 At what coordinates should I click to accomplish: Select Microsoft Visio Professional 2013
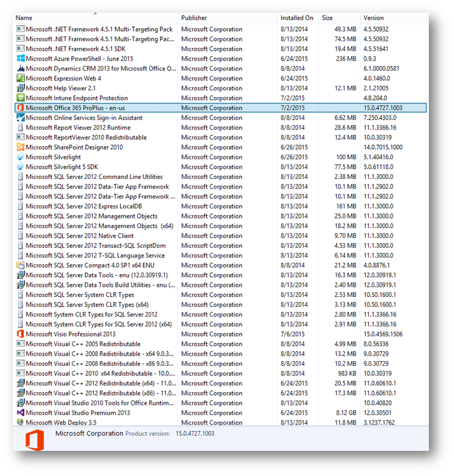(71, 334)
